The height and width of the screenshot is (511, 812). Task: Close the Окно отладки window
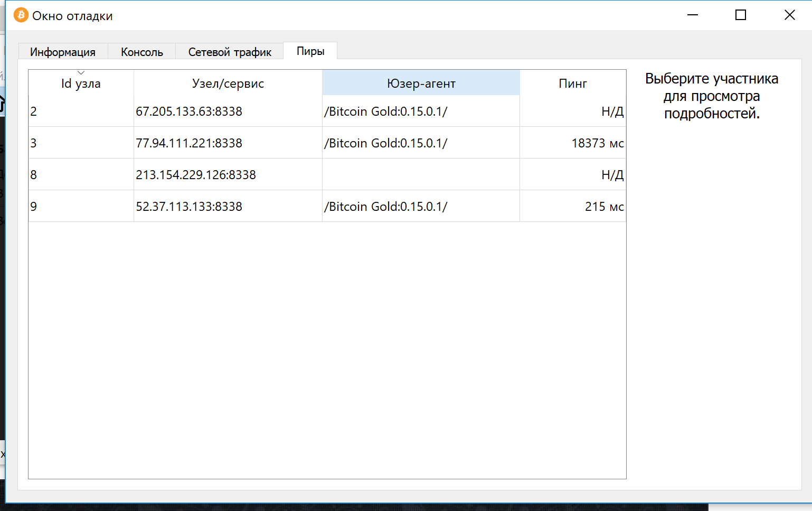click(789, 15)
